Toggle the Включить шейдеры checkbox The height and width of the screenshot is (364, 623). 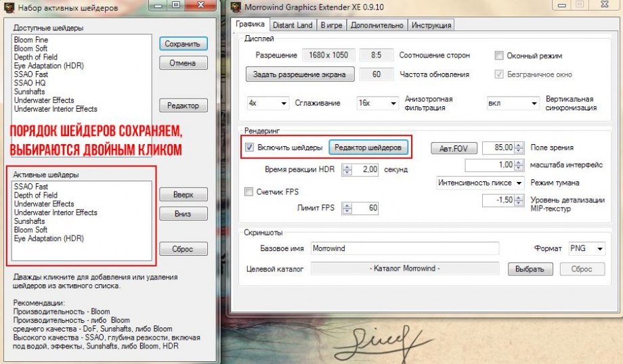tap(249, 147)
